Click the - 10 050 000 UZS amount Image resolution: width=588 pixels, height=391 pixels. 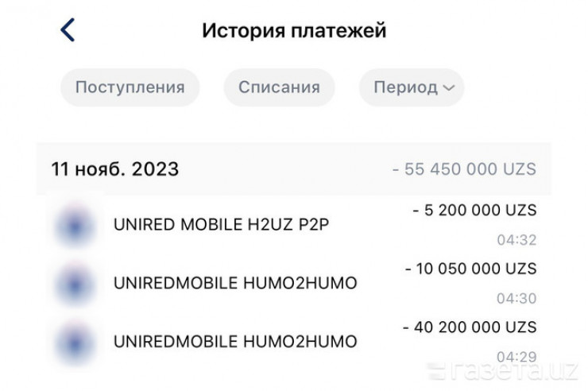pyautogui.click(x=470, y=269)
